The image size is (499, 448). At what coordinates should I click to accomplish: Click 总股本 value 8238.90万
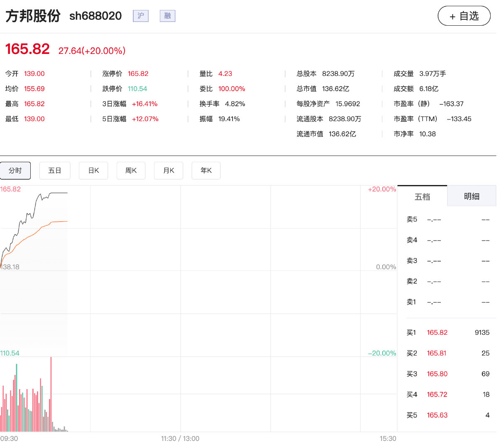(x=338, y=74)
